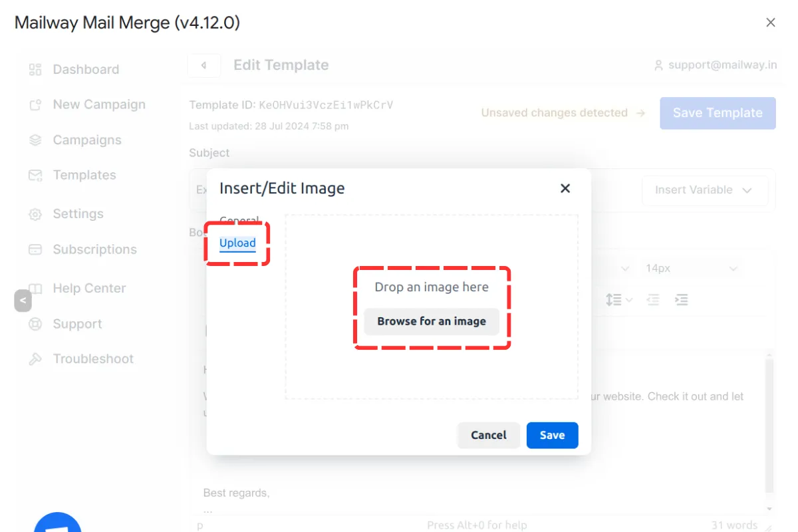Select the Templates envelope icon in the sidebar

point(35,176)
